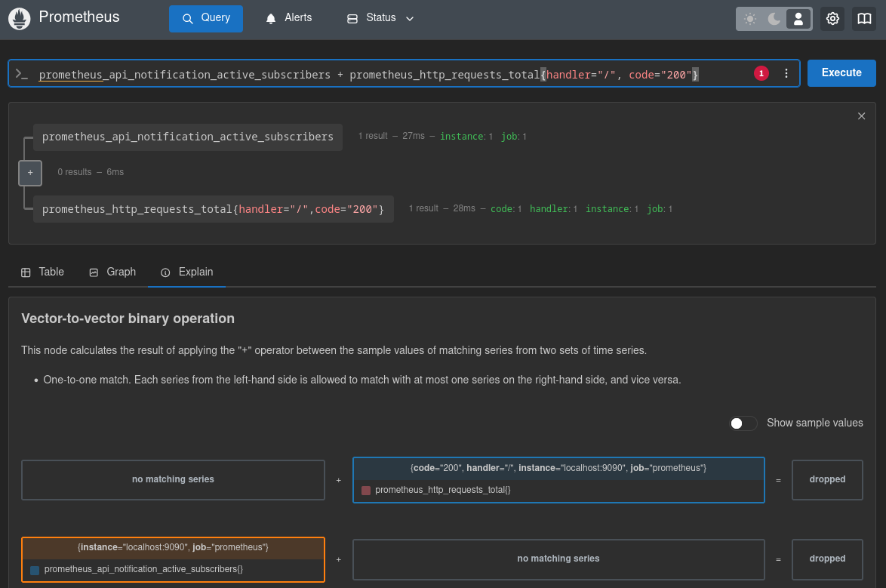Click the Explain tab info icon
The width and height of the screenshot is (886, 588).
(165, 272)
